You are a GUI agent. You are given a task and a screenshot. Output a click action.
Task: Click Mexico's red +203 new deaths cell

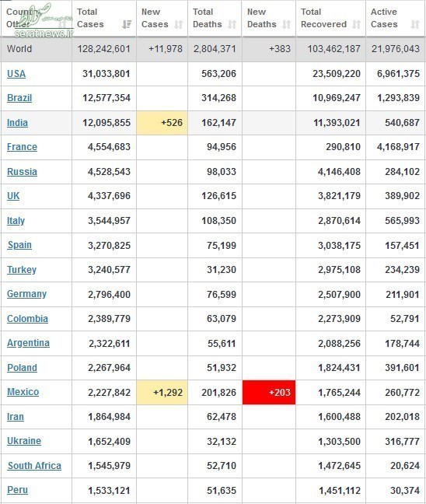269,392
